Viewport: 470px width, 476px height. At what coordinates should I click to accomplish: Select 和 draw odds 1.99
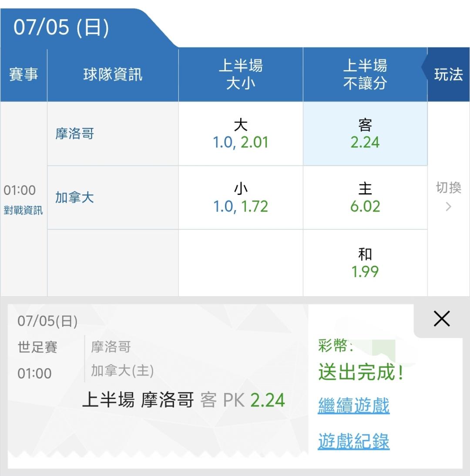(x=365, y=263)
